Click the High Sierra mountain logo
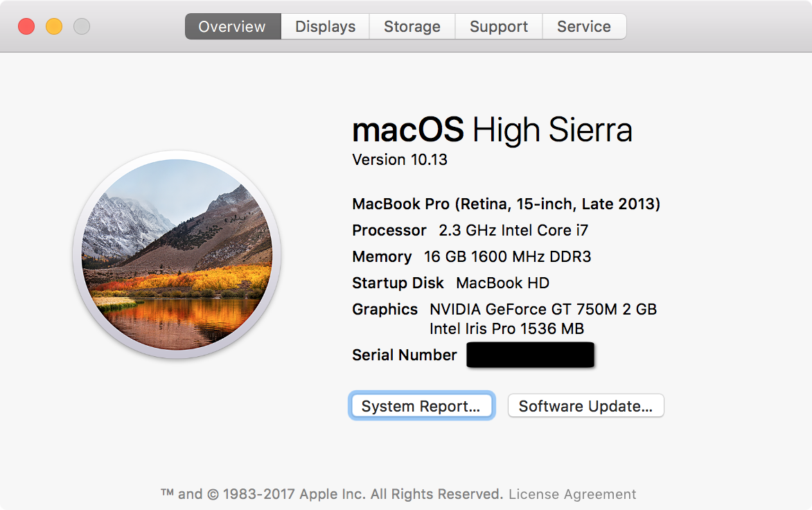 coord(177,254)
